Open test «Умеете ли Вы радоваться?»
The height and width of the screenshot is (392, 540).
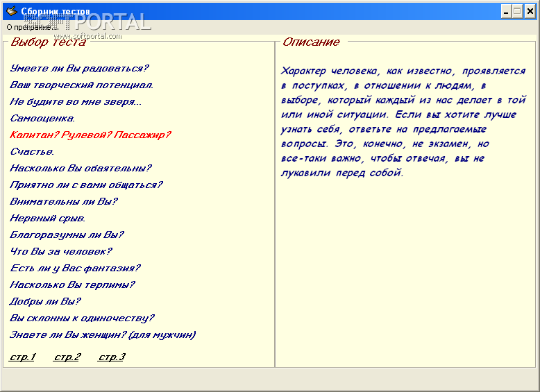point(79,69)
